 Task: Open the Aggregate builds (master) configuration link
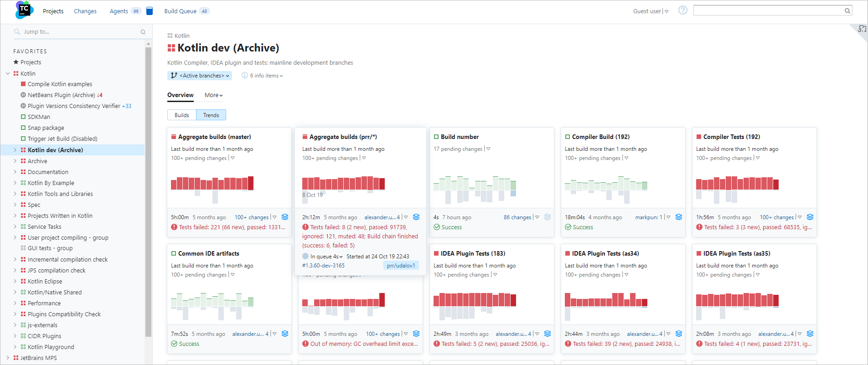click(x=214, y=137)
